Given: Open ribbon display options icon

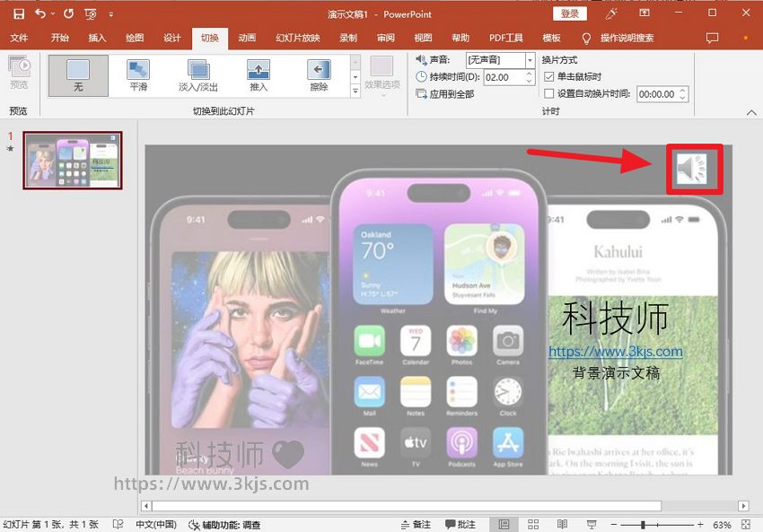Looking at the screenshot, I should pyautogui.click(x=645, y=13).
